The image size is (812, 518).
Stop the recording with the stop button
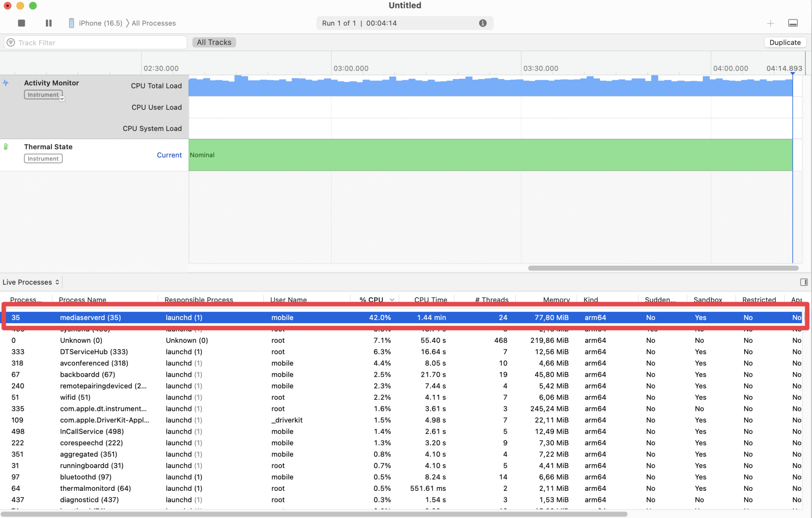click(22, 23)
